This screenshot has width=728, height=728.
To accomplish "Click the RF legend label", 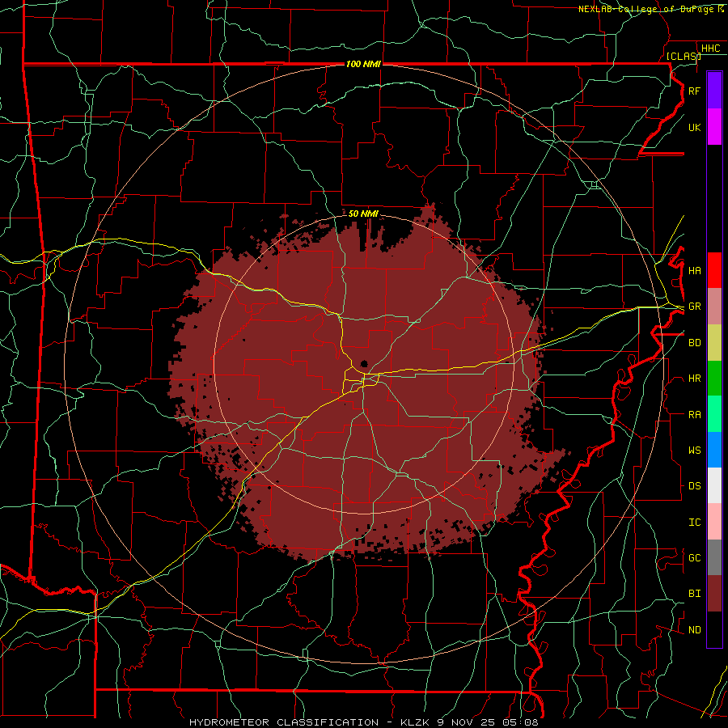I will pyautogui.click(x=695, y=91).
